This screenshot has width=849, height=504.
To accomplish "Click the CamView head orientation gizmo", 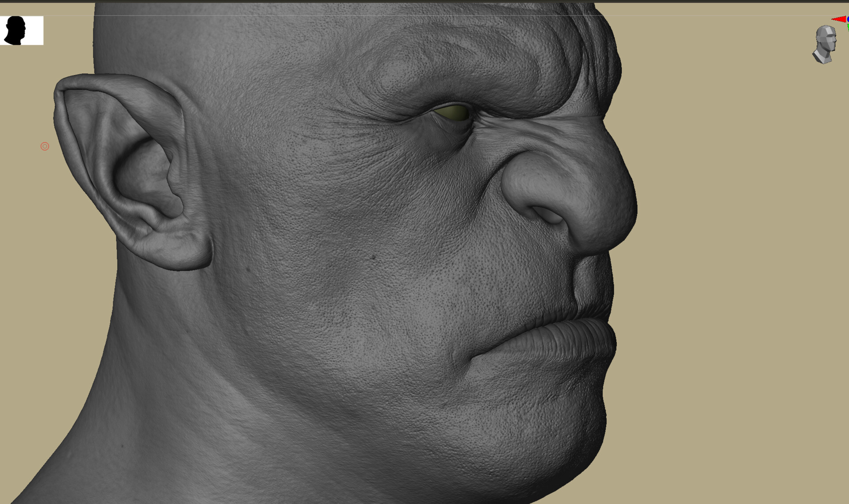I will (825, 44).
